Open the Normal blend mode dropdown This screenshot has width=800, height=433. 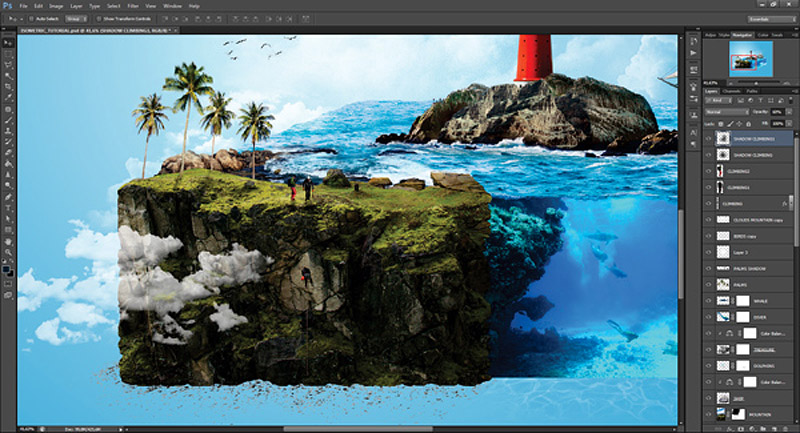[727, 112]
